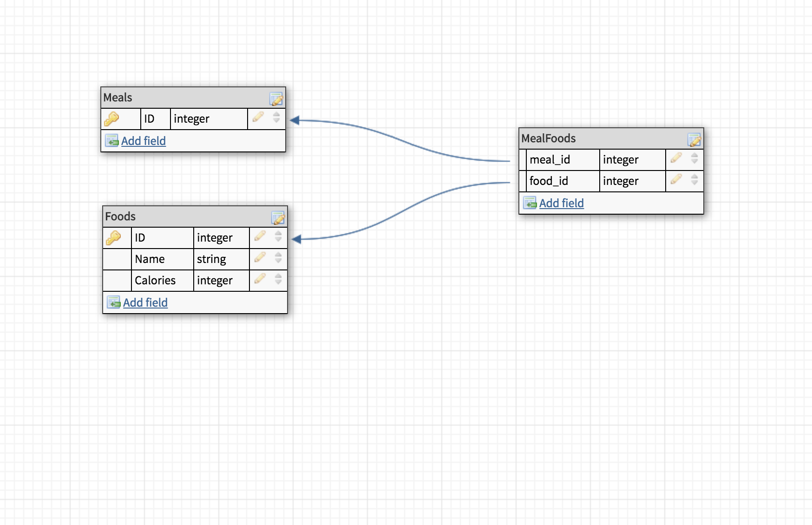Viewport: 812px width, 525px height.
Task: Click the Foods ID primary key icon
Action: [x=113, y=238]
